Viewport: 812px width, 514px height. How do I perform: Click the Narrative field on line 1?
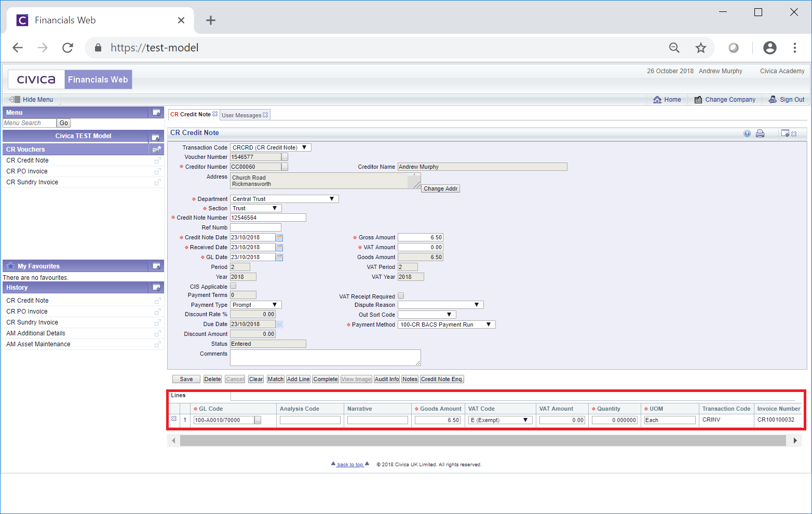[x=377, y=420]
